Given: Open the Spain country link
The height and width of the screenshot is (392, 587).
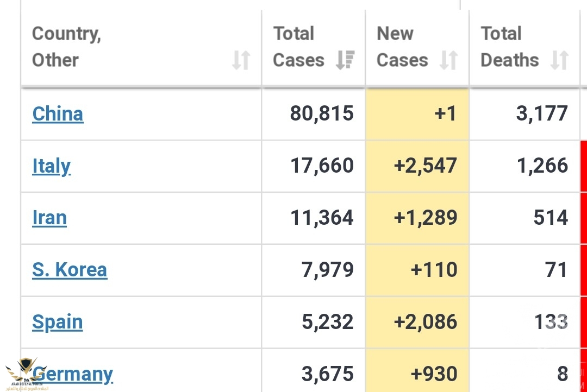Looking at the screenshot, I should pyautogui.click(x=58, y=322).
